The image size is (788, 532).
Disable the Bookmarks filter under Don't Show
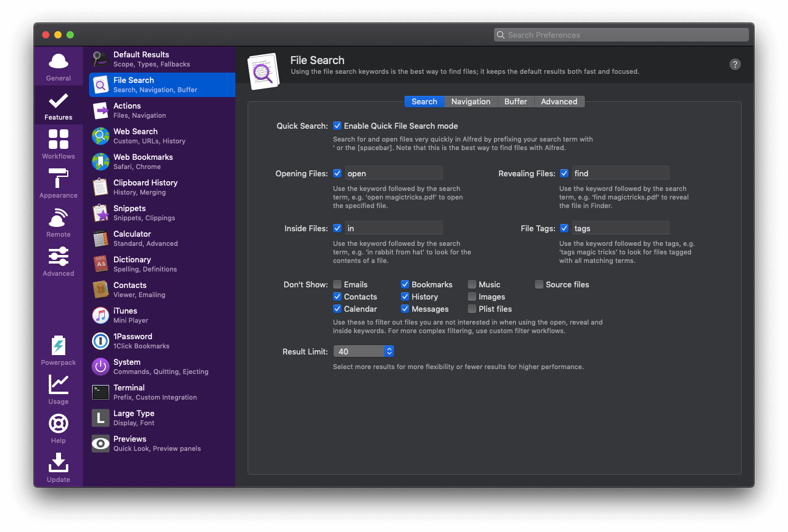[x=404, y=284]
